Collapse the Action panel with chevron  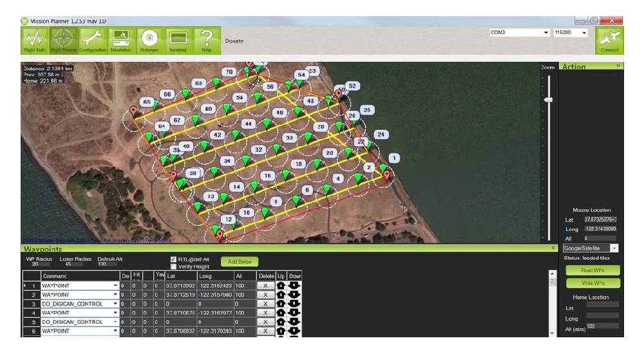tap(619, 66)
